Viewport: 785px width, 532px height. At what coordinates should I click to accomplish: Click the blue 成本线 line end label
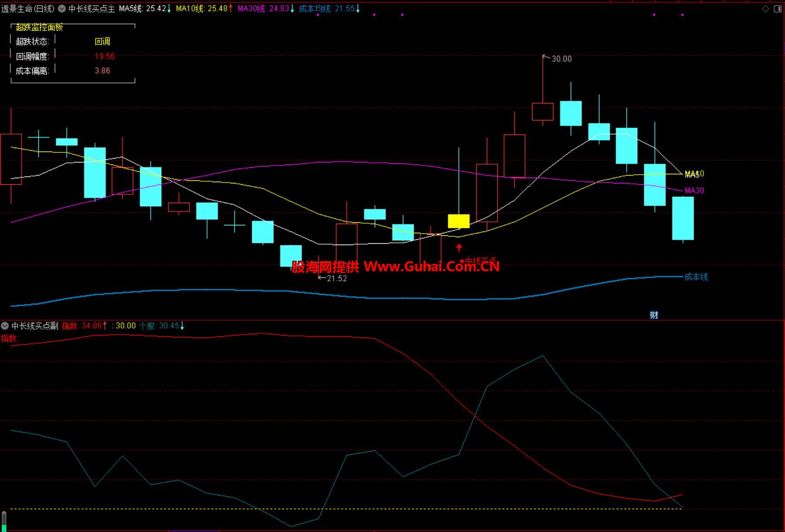(696, 276)
